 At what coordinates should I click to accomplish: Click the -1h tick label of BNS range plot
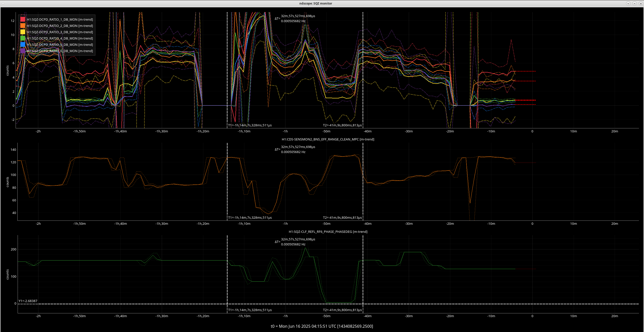[x=285, y=224]
